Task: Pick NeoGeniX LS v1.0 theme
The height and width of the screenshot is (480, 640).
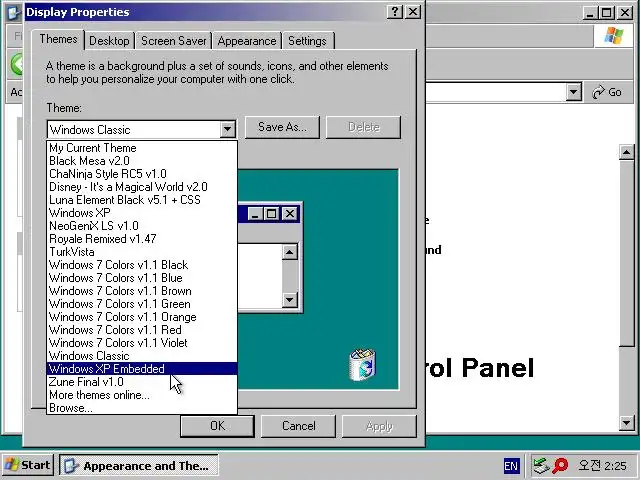Action: point(142,226)
